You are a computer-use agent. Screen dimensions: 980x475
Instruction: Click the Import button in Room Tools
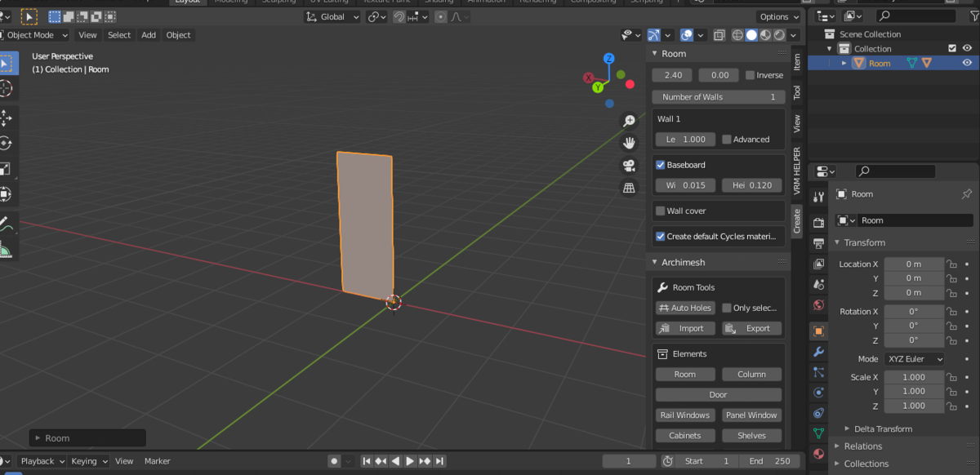[x=685, y=328]
